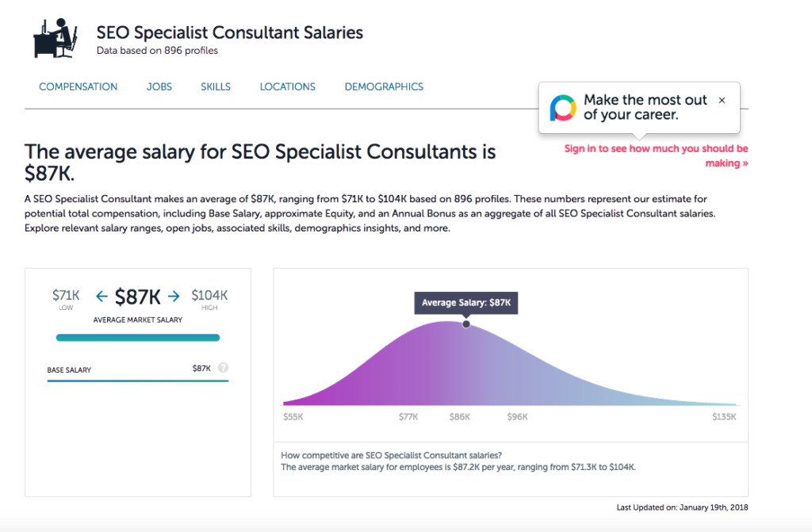Click the colorful circle logo in popup
This screenshot has height=532, width=812.
pyautogui.click(x=562, y=107)
